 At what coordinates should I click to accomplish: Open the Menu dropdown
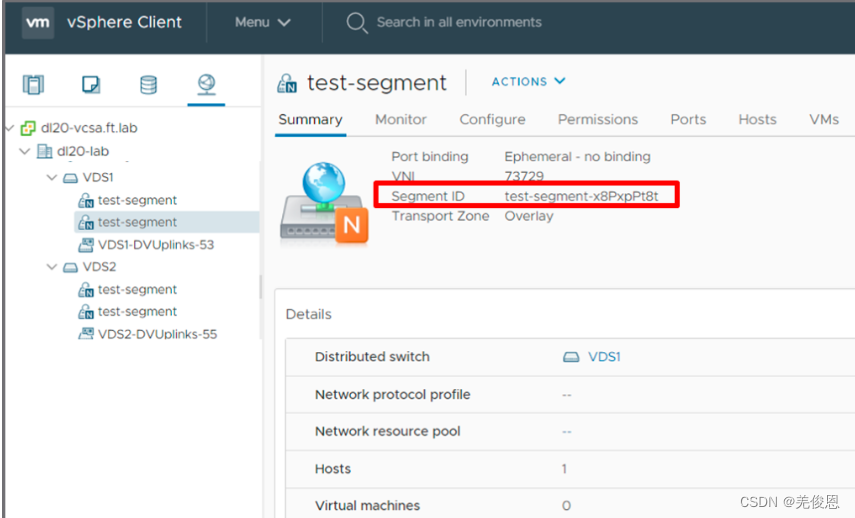(x=262, y=22)
